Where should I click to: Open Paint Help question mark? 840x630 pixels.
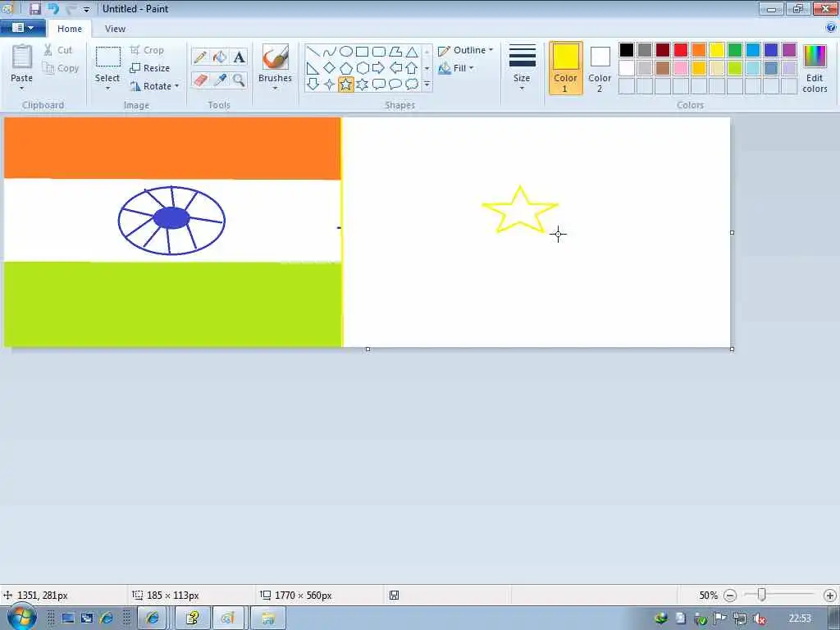[x=831, y=27]
